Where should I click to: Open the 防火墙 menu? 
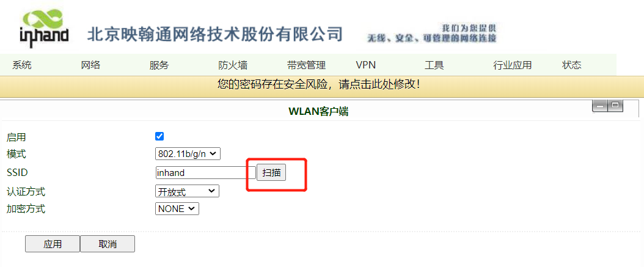233,65
